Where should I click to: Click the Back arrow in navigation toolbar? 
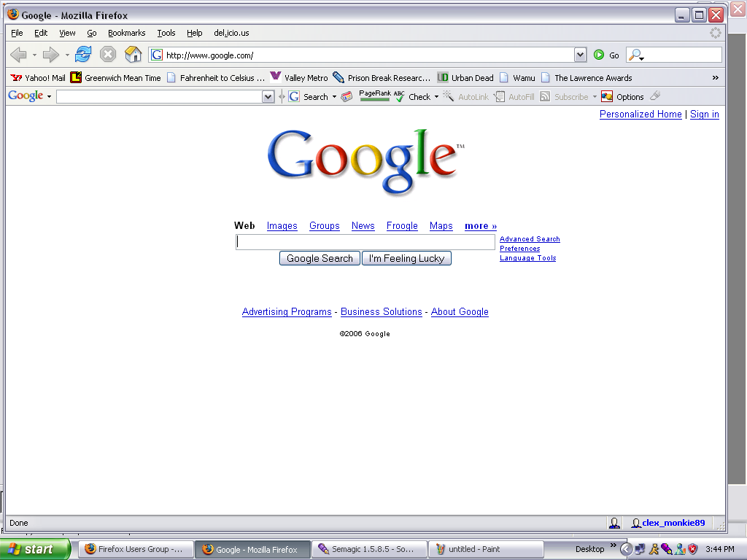pyautogui.click(x=18, y=55)
